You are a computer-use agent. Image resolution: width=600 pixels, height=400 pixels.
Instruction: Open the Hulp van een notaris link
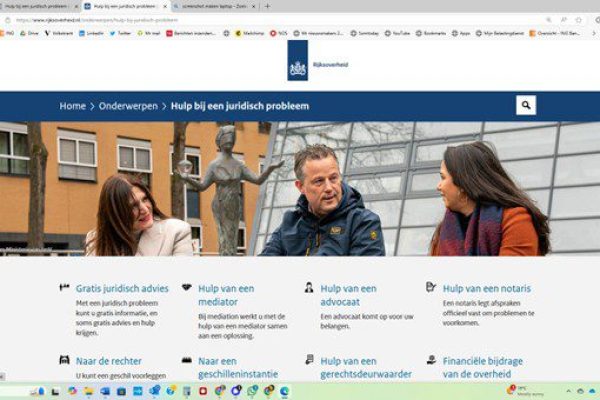tap(487, 288)
